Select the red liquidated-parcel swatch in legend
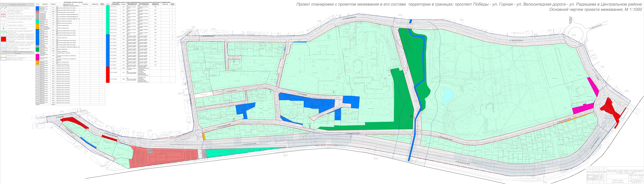Screen dimensions: 644x185 [3, 39]
